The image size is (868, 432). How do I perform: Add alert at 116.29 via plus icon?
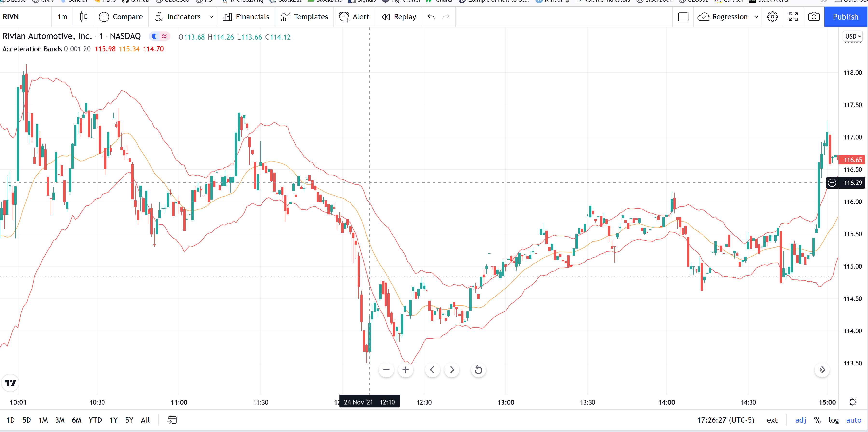832,183
